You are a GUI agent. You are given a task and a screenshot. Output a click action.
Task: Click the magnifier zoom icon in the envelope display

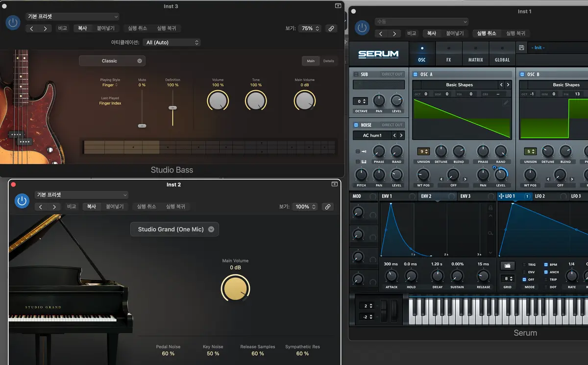click(490, 233)
